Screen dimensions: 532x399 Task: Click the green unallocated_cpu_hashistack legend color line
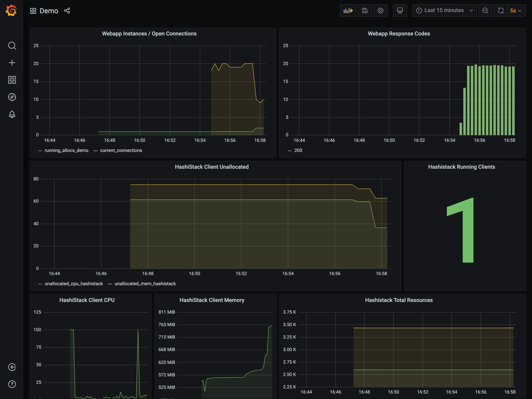point(40,284)
